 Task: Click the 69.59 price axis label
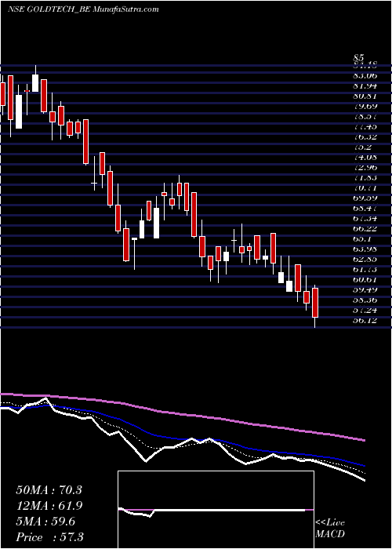click(x=365, y=198)
